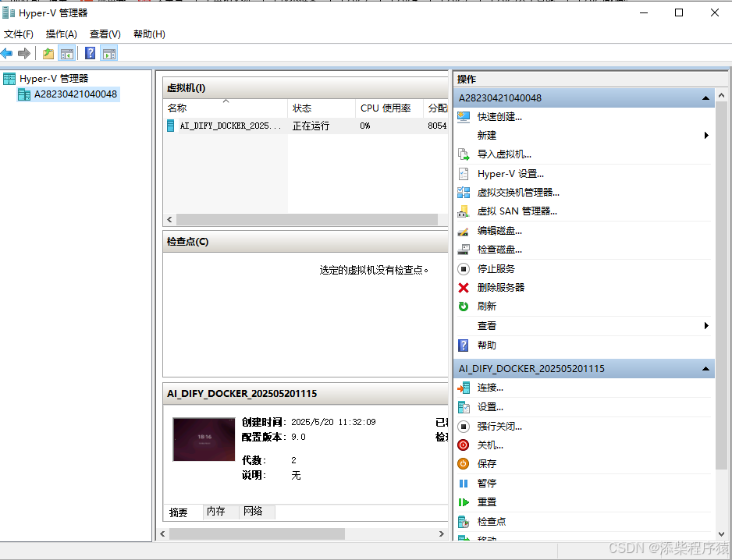Sort by the 状态 column header
732x560 pixels.
[322, 108]
